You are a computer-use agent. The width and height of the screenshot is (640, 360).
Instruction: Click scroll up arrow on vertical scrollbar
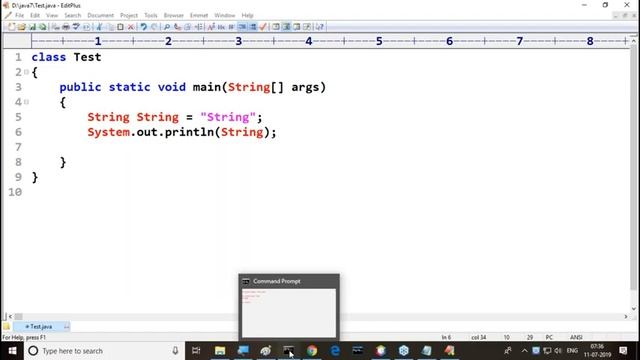point(633,41)
